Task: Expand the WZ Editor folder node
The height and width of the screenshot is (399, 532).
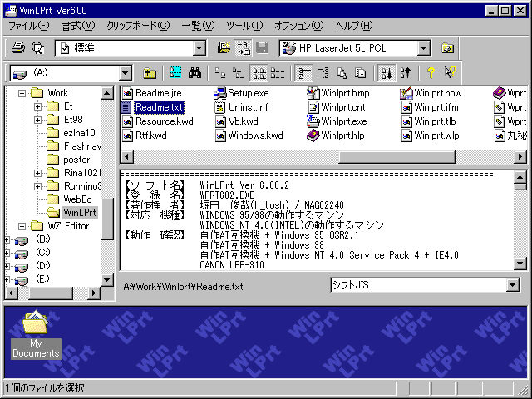Action: pyautogui.click(x=22, y=226)
